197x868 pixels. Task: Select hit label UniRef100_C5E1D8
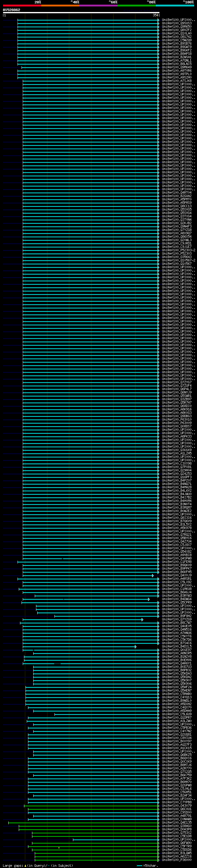click(177, 836)
